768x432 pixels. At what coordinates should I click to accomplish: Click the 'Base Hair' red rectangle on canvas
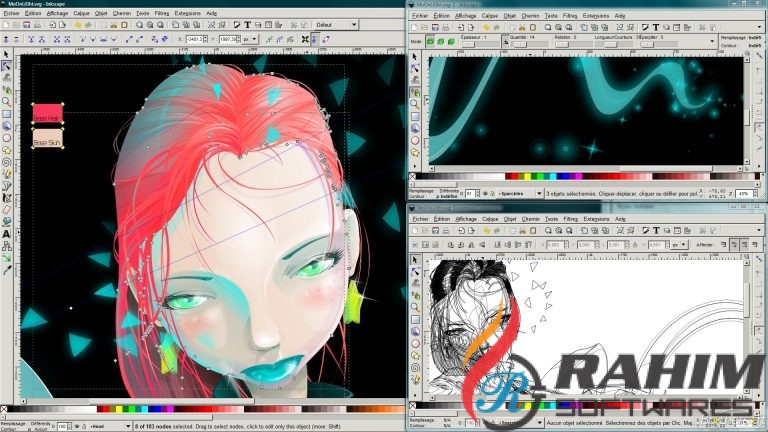coord(48,114)
